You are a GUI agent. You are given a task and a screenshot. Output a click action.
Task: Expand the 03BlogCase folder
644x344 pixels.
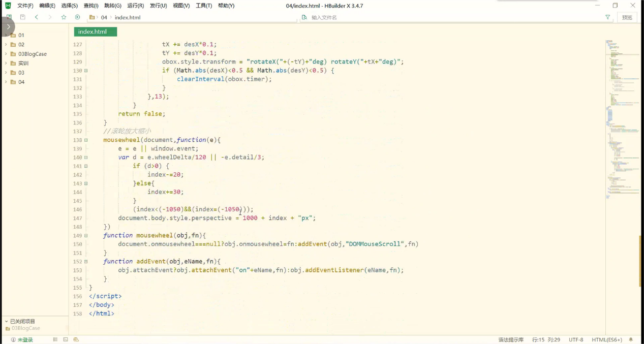tap(6, 54)
